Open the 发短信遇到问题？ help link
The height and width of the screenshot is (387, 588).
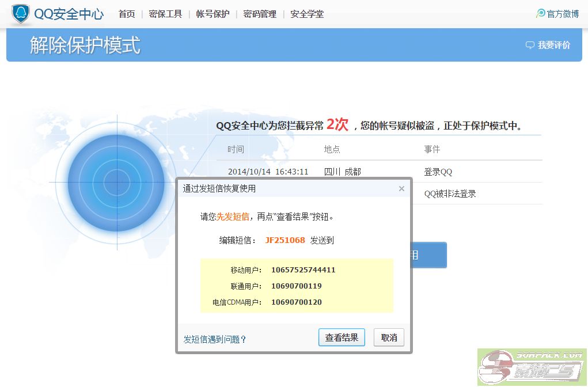(215, 339)
